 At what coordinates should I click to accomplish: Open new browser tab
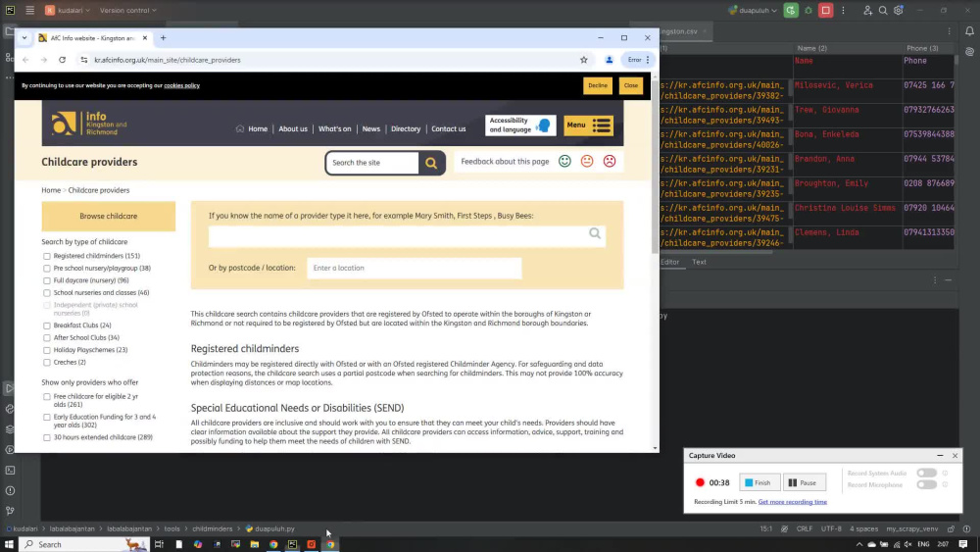163,38
